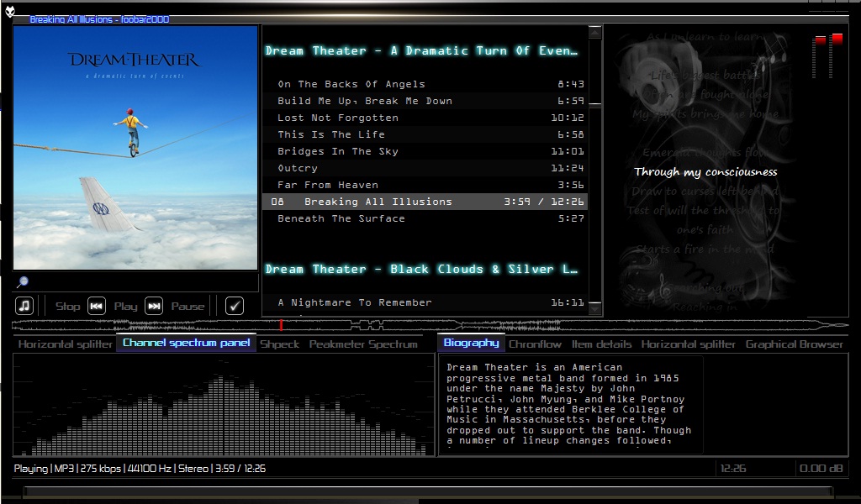861x504 pixels.
Task: Click the playlist scrollbar up arrow
Action: 595,32
